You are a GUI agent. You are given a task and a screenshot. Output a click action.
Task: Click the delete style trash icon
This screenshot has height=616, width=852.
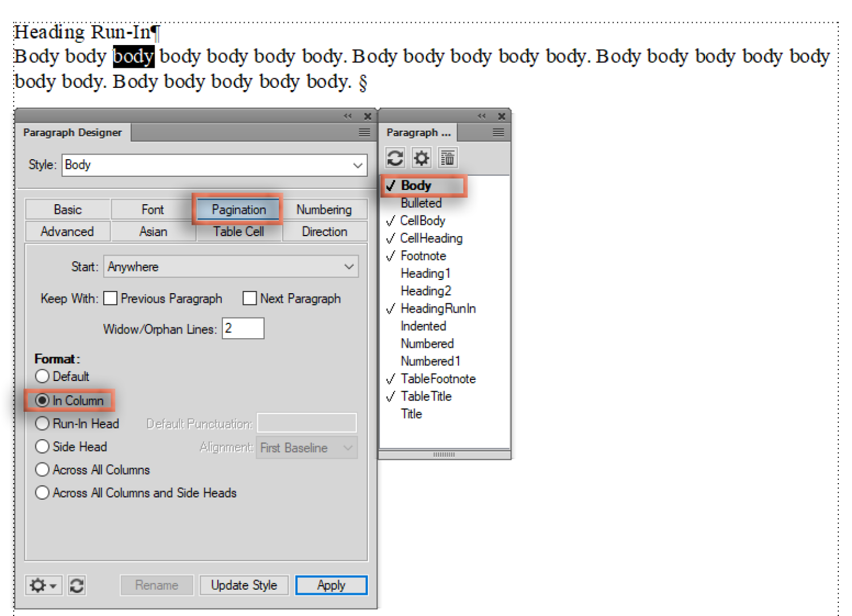pos(448,158)
